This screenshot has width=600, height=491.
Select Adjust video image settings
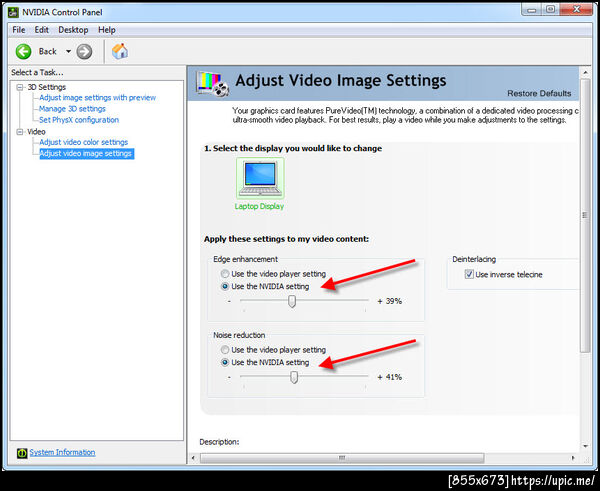pyautogui.click(x=86, y=153)
